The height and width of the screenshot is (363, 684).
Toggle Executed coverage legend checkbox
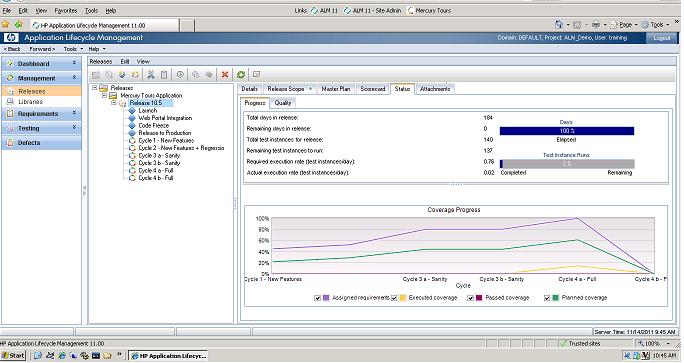(x=394, y=298)
